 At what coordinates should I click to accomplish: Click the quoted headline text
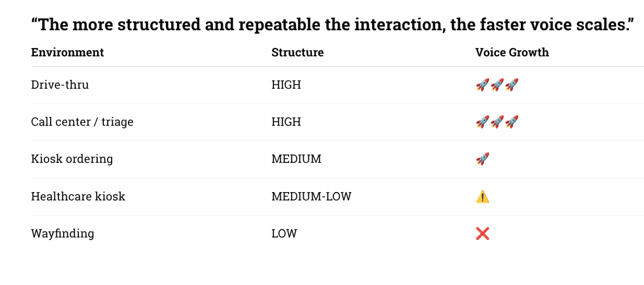pyautogui.click(x=332, y=25)
